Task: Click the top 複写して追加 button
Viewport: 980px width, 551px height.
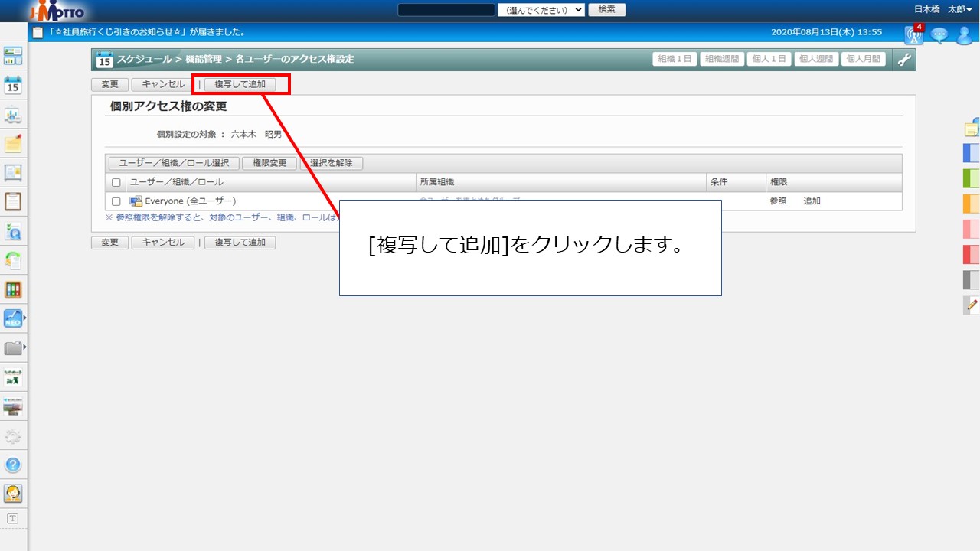Action: coord(240,84)
